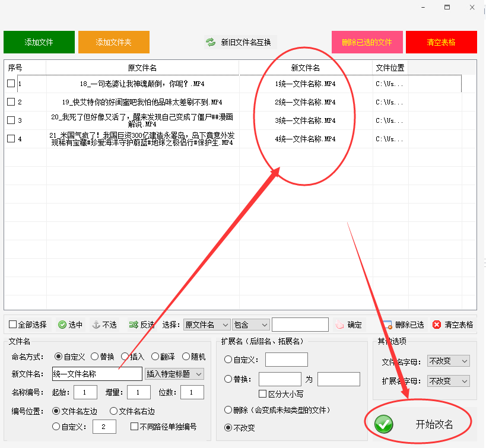
Task: Click the C:\Us... location in row 1
Action: tap(389, 84)
